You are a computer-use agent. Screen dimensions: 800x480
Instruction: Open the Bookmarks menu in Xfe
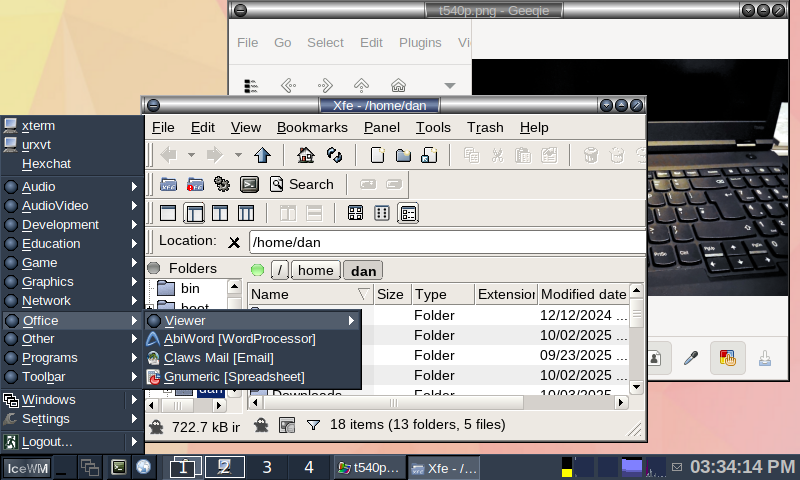tap(312, 127)
